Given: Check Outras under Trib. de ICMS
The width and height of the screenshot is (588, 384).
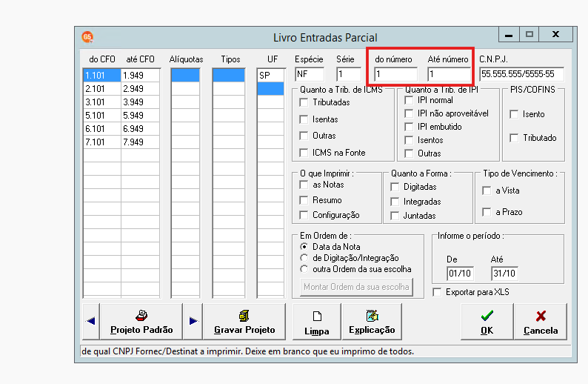Looking at the screenshot, I should (304, 136).
